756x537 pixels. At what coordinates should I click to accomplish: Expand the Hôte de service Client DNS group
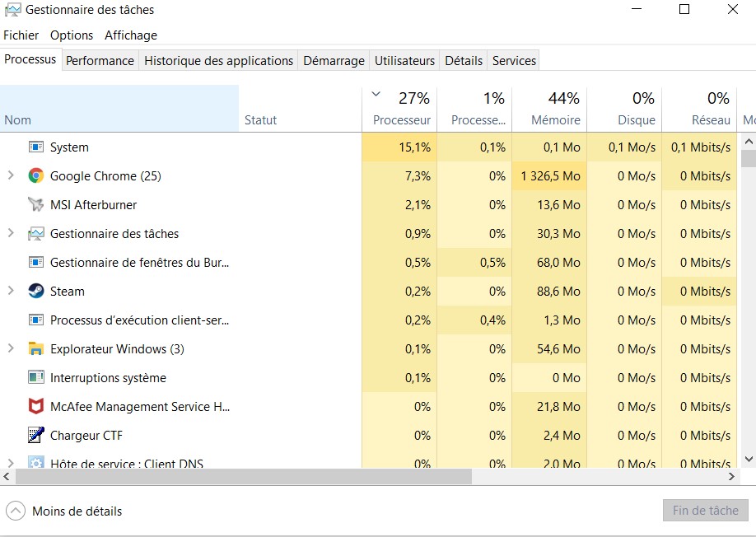(x=11, y=463)
